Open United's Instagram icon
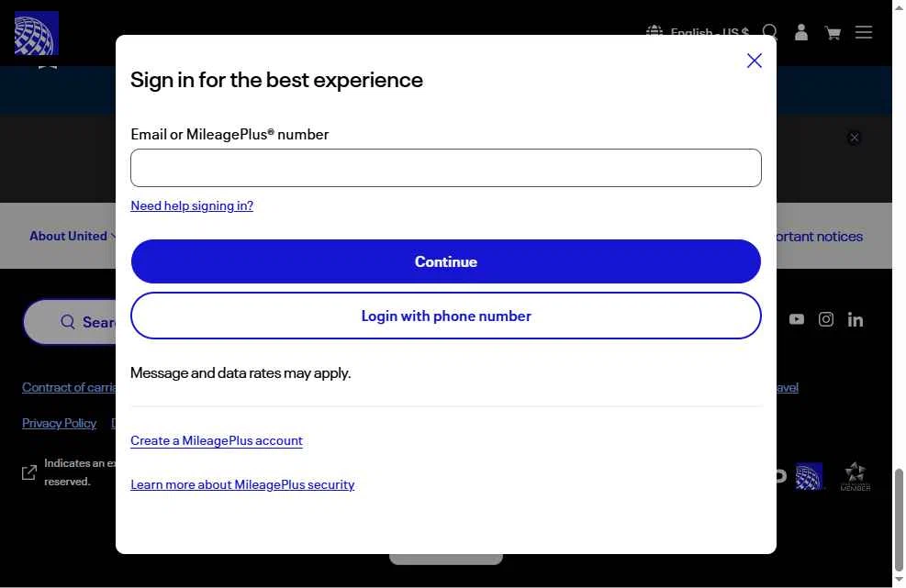 tap(826, 319)
